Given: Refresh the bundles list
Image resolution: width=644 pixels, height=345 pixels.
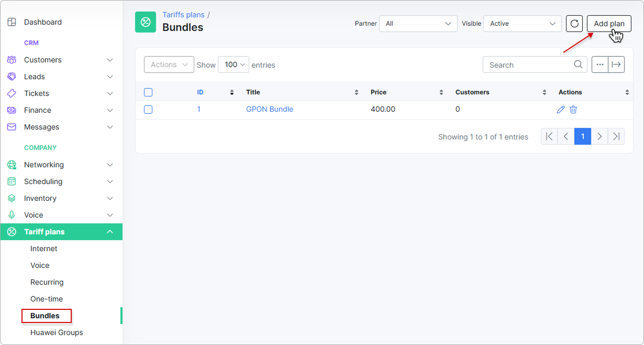Looking at the screenshot, I should click(574, 24).
